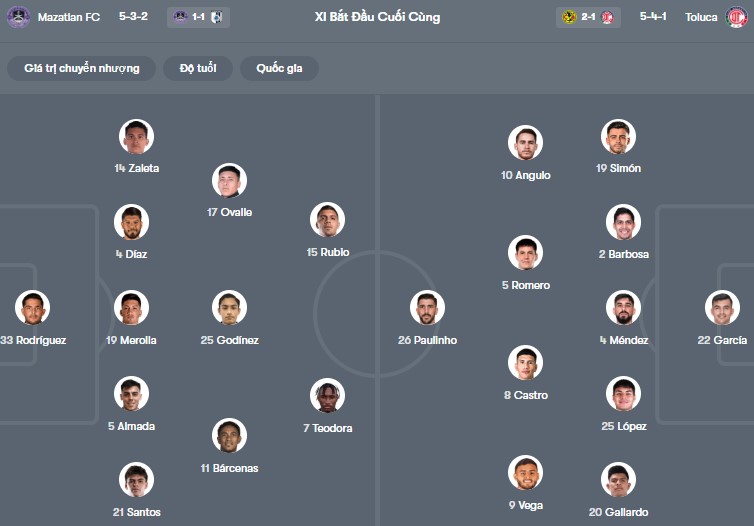
Task: Select the Giá trị chuyển nhượng filter
Action: click(81, 68)
